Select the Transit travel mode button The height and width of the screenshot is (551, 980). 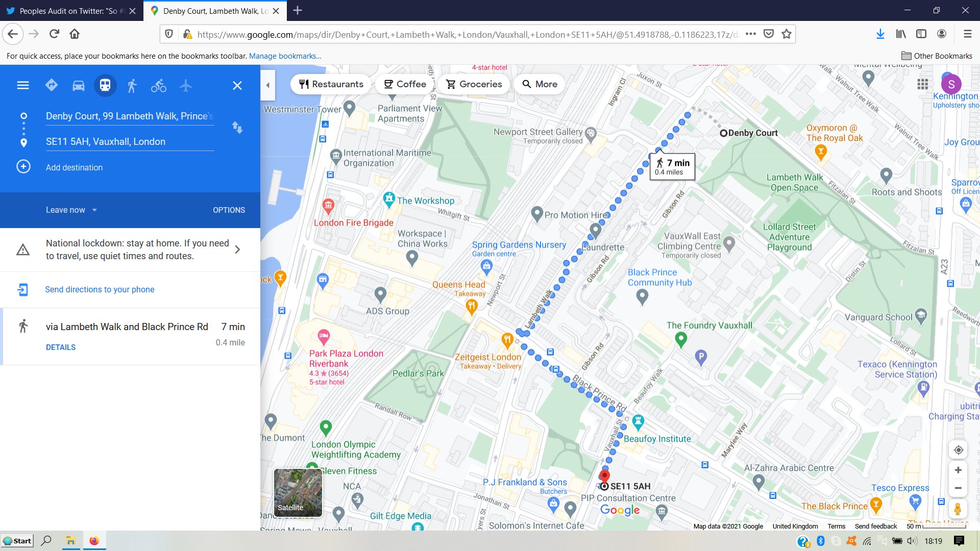[x=105, y=86]
